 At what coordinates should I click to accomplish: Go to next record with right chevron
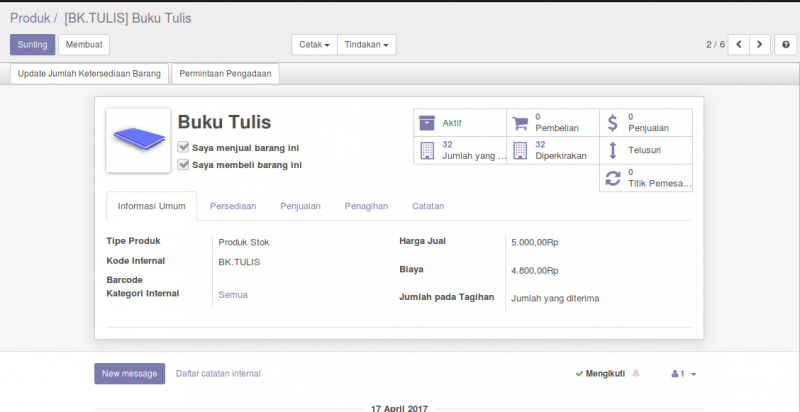760,45
